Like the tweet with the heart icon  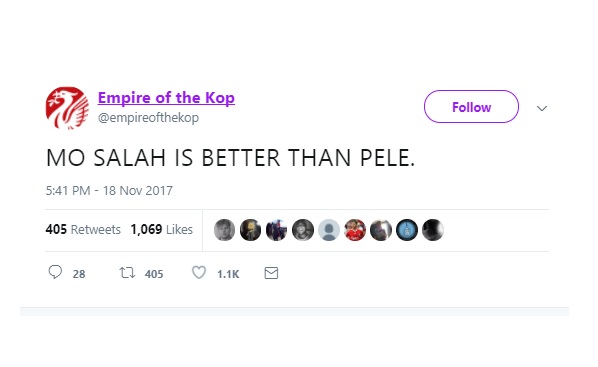tap(199, 273)
